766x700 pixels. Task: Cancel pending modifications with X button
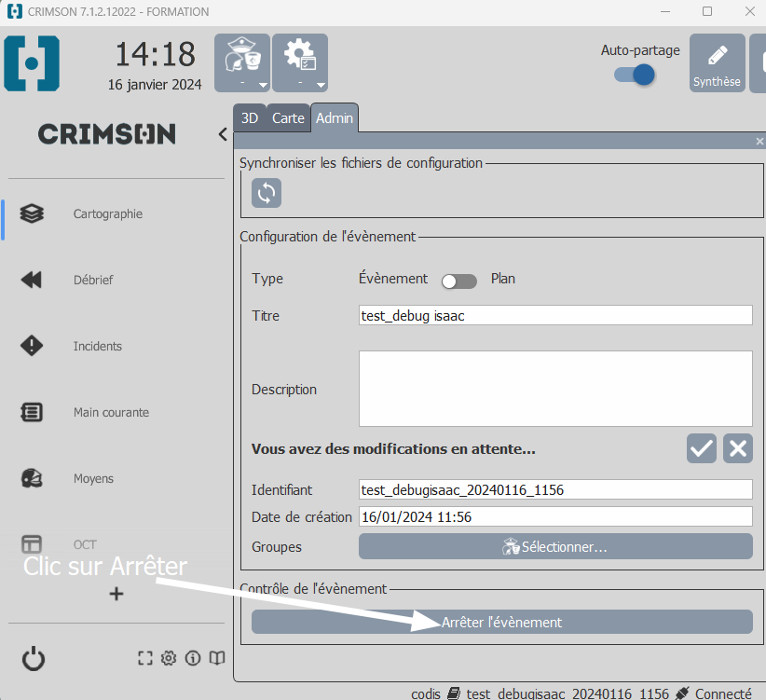point(738,448)
